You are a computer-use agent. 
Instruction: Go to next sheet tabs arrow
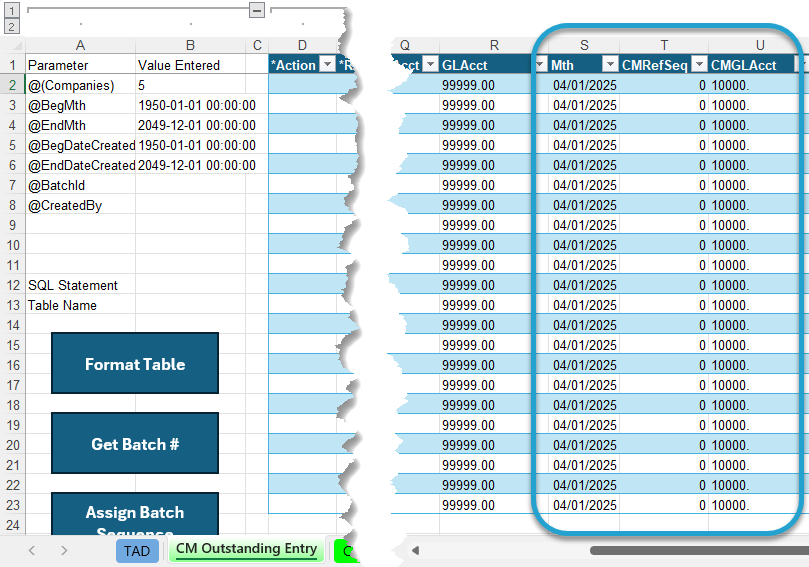[x=64, y=550]
